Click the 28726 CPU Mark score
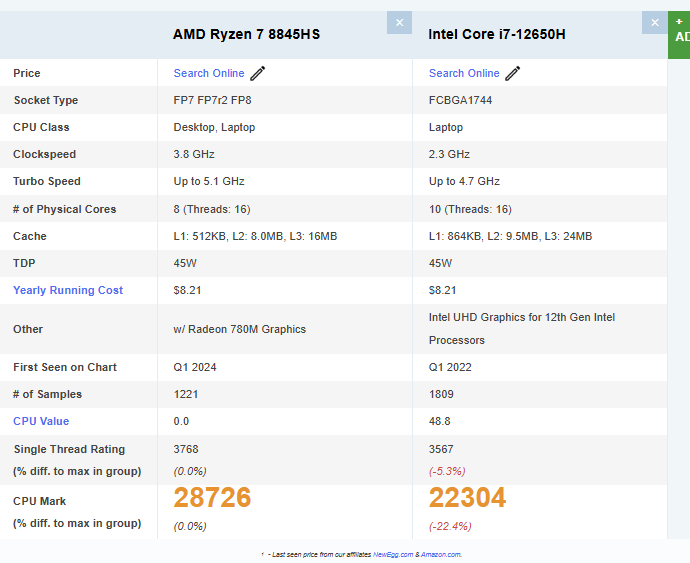This screenshot has width=690, height=563. click(212, 498)
